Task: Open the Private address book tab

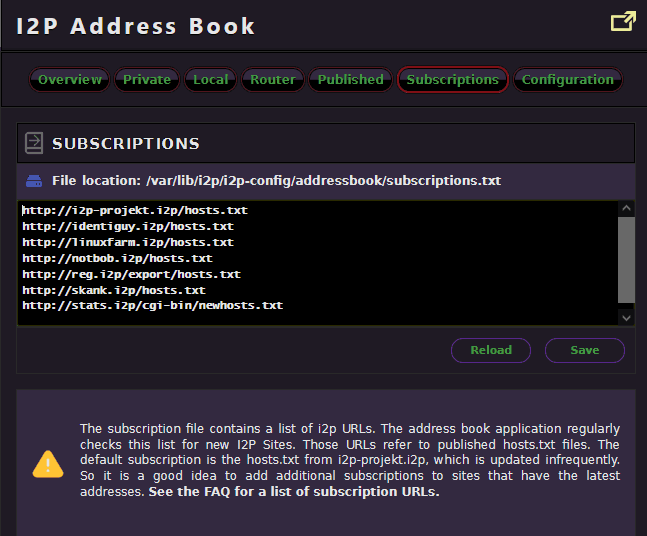Action: click(147, 80)
